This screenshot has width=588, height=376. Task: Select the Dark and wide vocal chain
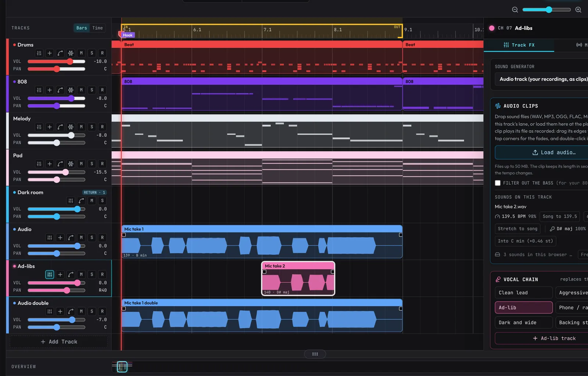pyautogui.click(x=524, y=323)
